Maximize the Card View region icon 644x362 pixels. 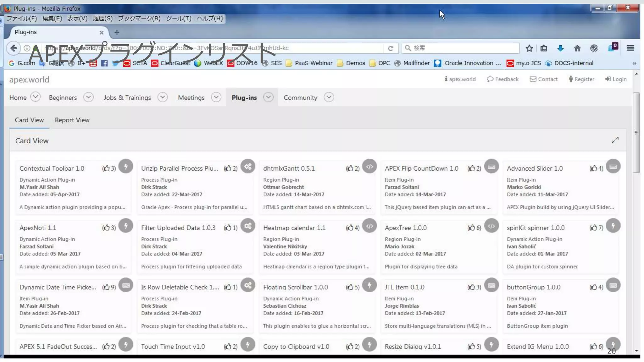point(615,140)
